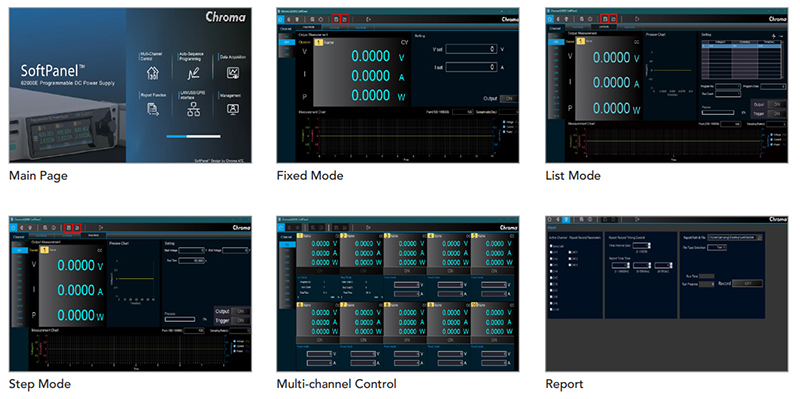Click the loading progress bar on Main Page
Viewport: 800px width, 399px height.
pyautogui.click(x=194, y=136)
